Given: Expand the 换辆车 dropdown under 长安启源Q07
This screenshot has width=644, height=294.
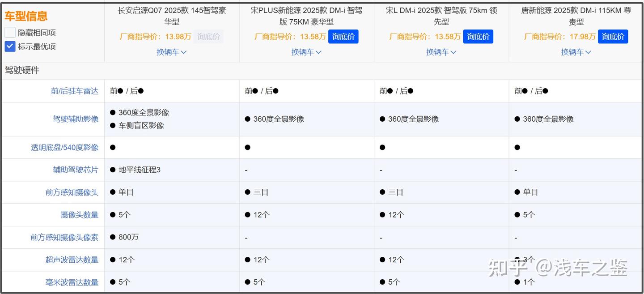Looking at the screenshot, I should click(172, 52).
